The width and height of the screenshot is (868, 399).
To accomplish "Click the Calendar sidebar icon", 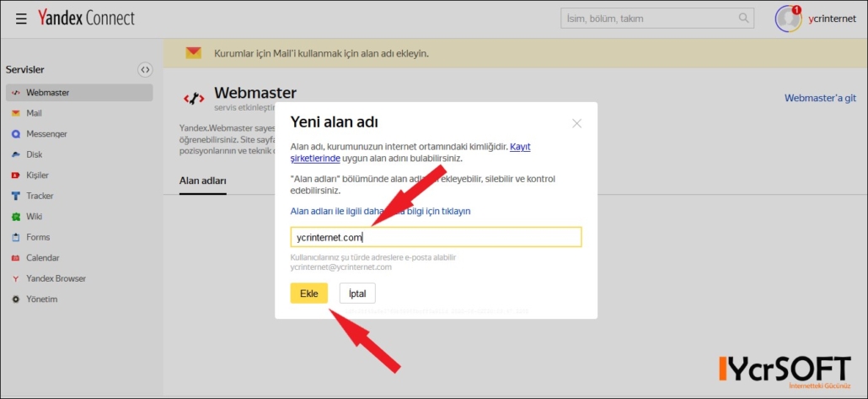I will point(15,257).
